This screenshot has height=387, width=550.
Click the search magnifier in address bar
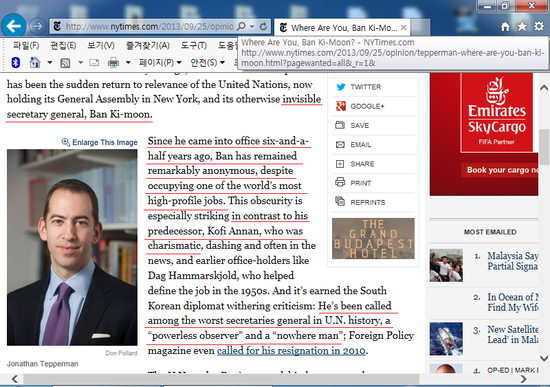(241, 26)
